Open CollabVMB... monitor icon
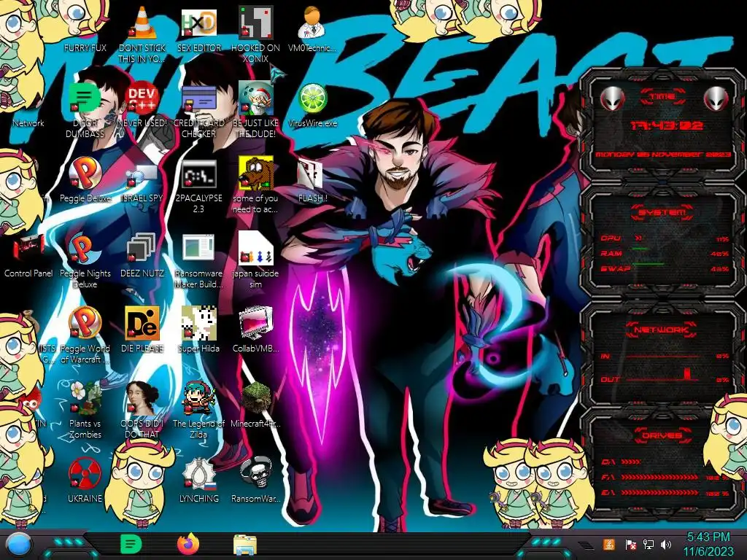Screen dimensions: 747x560 pyautogui.click(x=255, y=324)
